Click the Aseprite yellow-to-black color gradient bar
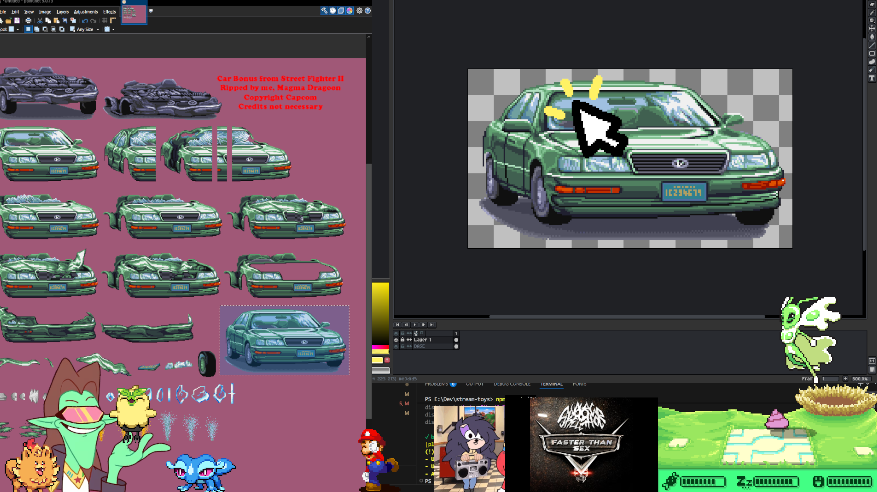The image size is (877, 492). pyautogui.click(x=380, y=314)
